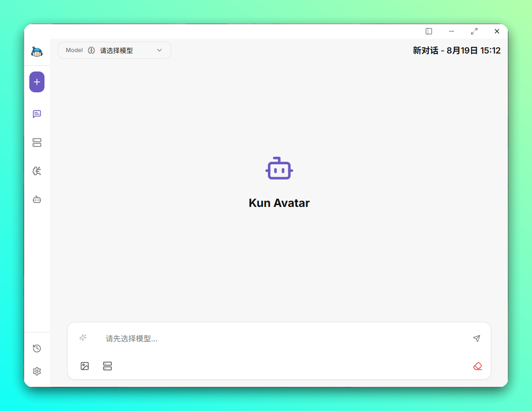Send message with paper plane icon
532x411 pixels.
(x=477, y=338)
